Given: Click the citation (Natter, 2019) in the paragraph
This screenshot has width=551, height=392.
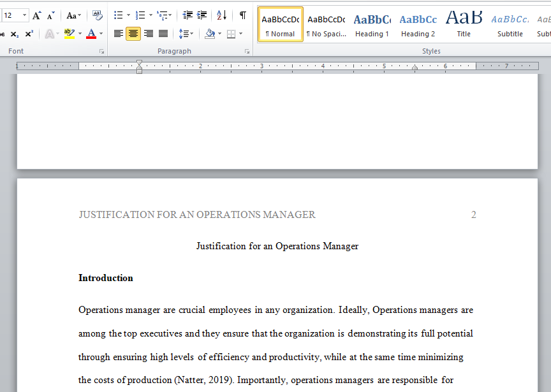Looking at the screenshot, I should tap(204, 380).
